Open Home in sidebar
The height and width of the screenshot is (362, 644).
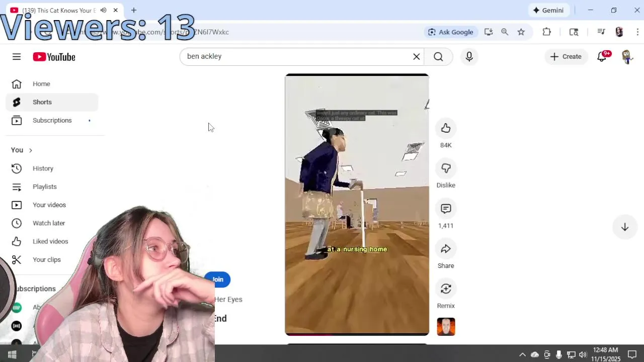coord(52,84)
